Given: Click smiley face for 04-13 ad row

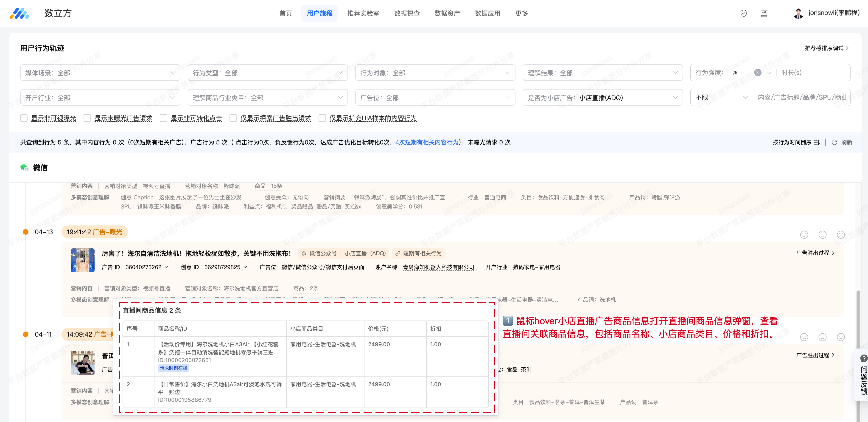Looking at the screenshot, I should coord(804,235).
